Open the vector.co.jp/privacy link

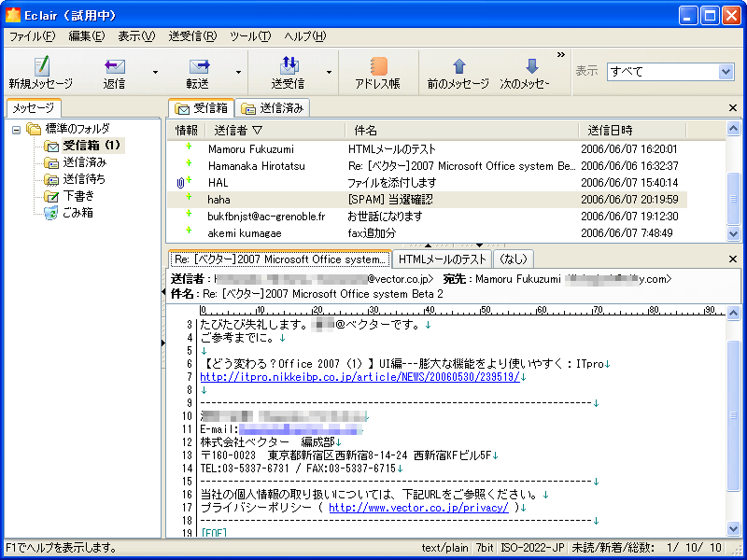coord(418,508)
